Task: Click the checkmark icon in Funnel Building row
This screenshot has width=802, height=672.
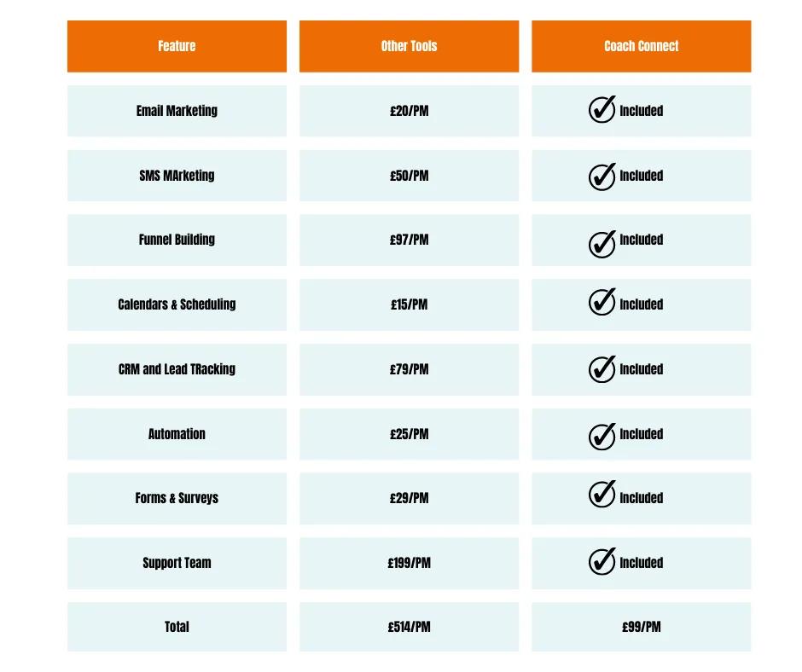Action: (602, 243)
